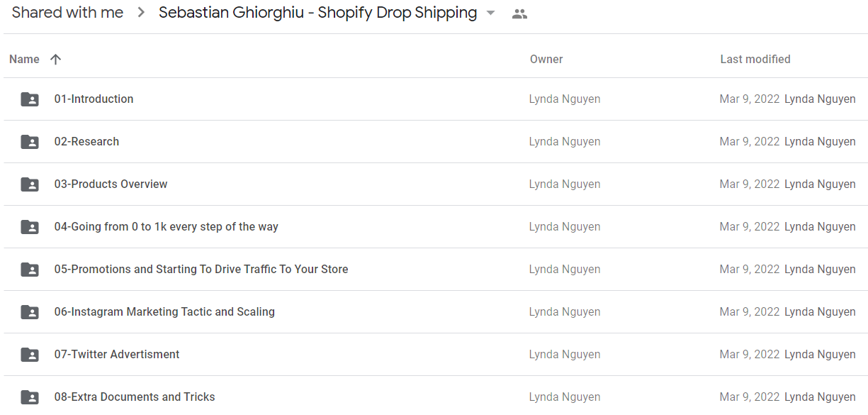This screenshot has height=415, width=868.
Task: Reverse sort order with the Name arrow
Action: 55,60
